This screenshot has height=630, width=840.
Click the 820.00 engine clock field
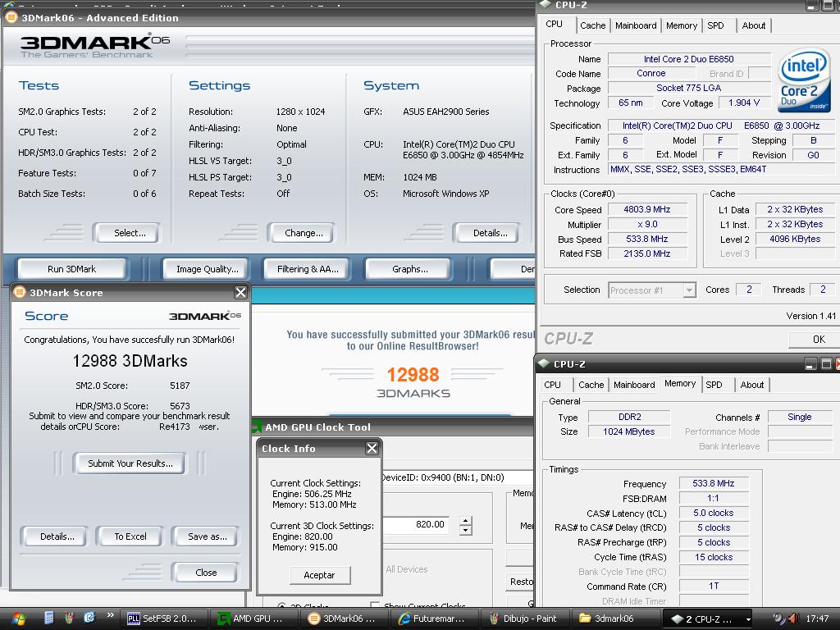point(416,524)
